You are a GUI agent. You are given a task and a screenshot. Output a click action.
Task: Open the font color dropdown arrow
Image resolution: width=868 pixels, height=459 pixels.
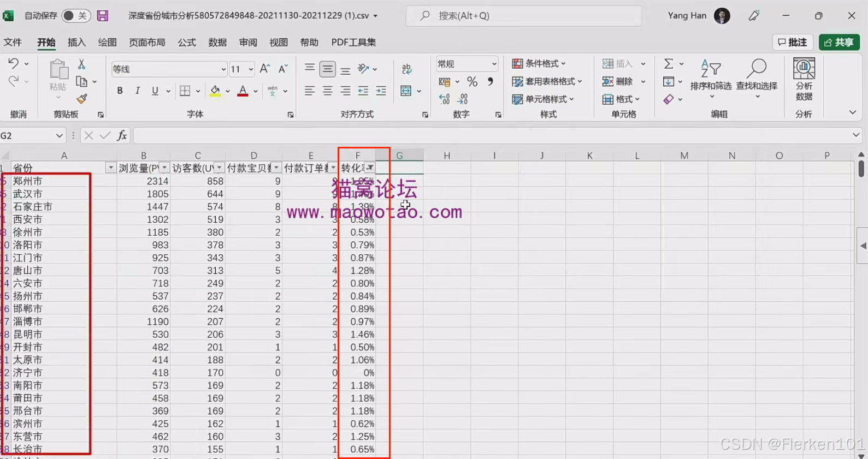pos(256,91)
